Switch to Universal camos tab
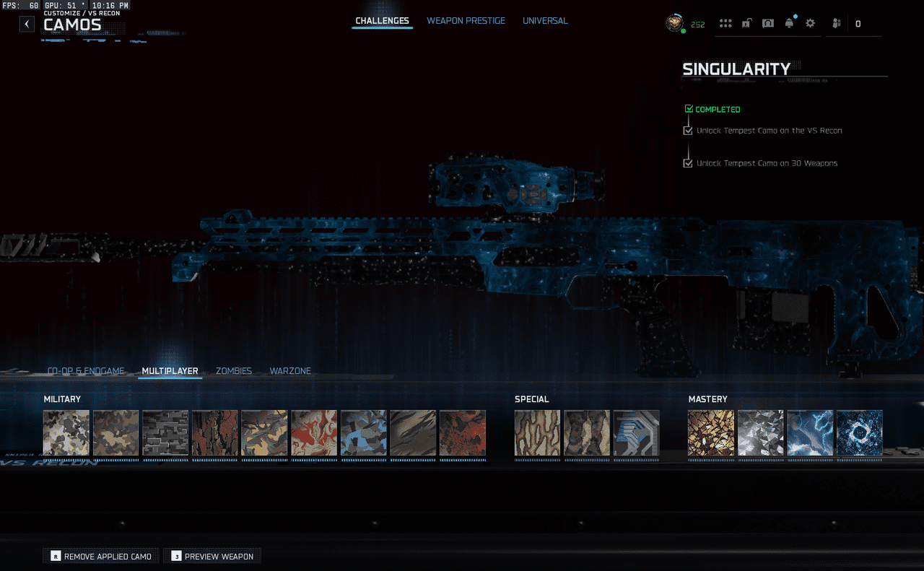The height and width of the screenshot is (571, 924). (545, 21)
